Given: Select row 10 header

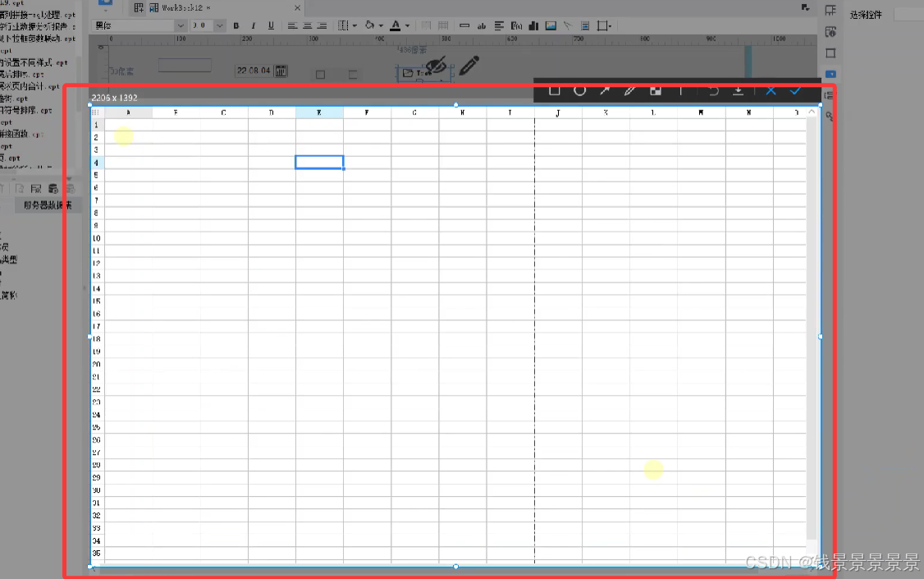Looking at the screenshot, I should pyautogui.click(x=97, y=238).
